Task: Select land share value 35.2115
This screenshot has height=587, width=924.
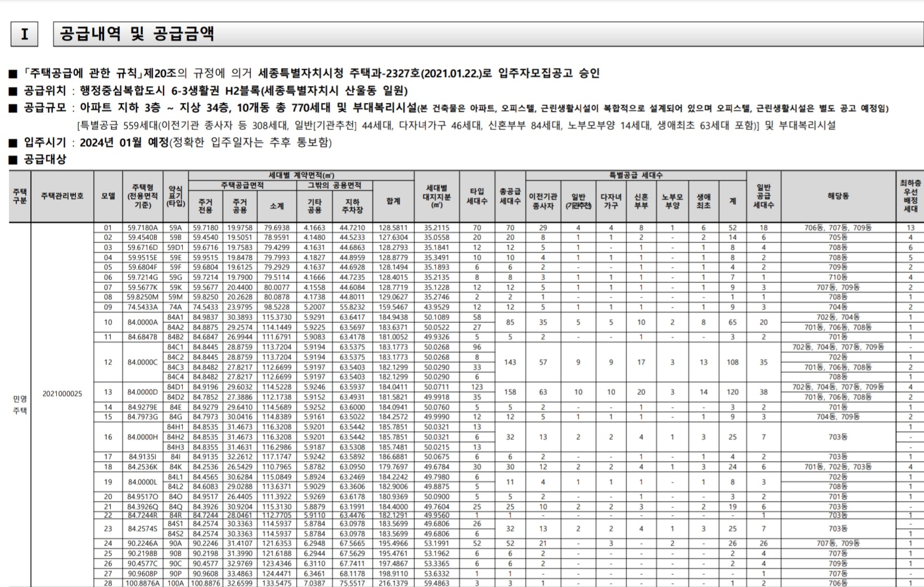Action: (x=437, y=228)
